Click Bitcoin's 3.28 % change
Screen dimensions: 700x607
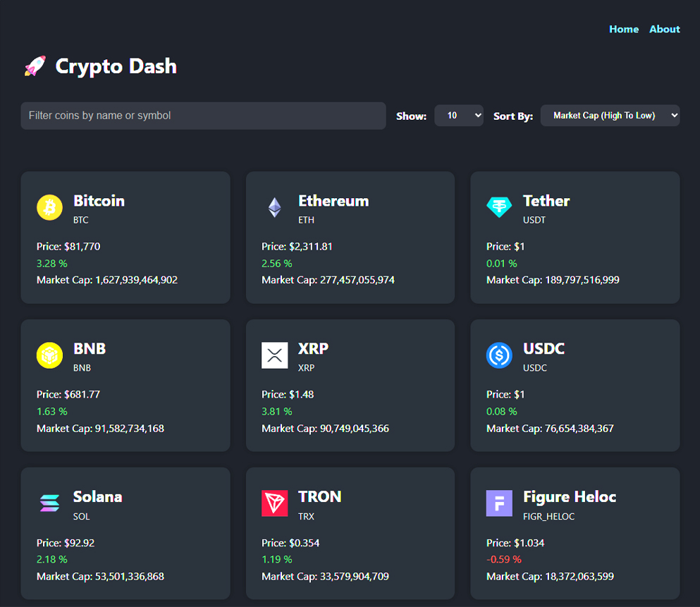(x=51, y=264)
